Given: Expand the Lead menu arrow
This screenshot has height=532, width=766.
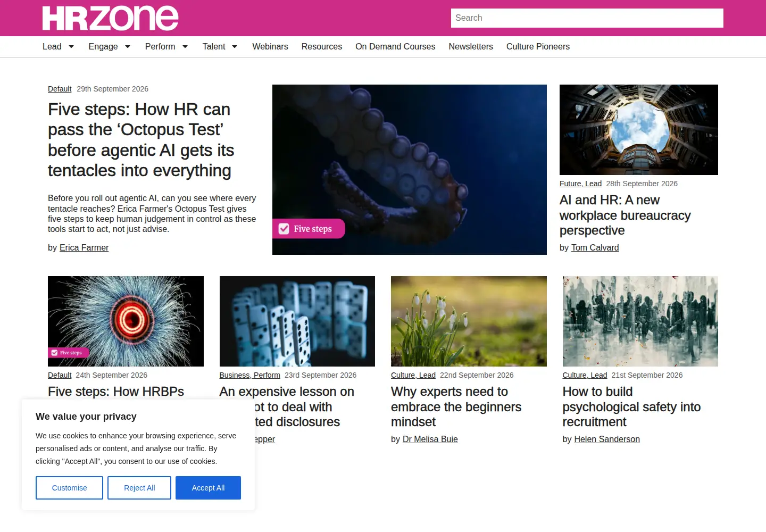Looking at the screenshot, I should point(71,47).
